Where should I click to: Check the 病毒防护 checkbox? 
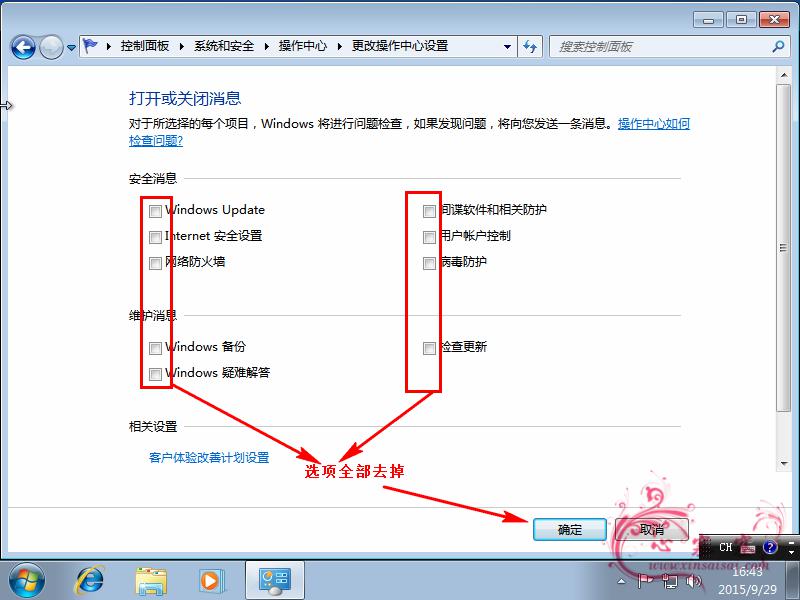(428, 263)
